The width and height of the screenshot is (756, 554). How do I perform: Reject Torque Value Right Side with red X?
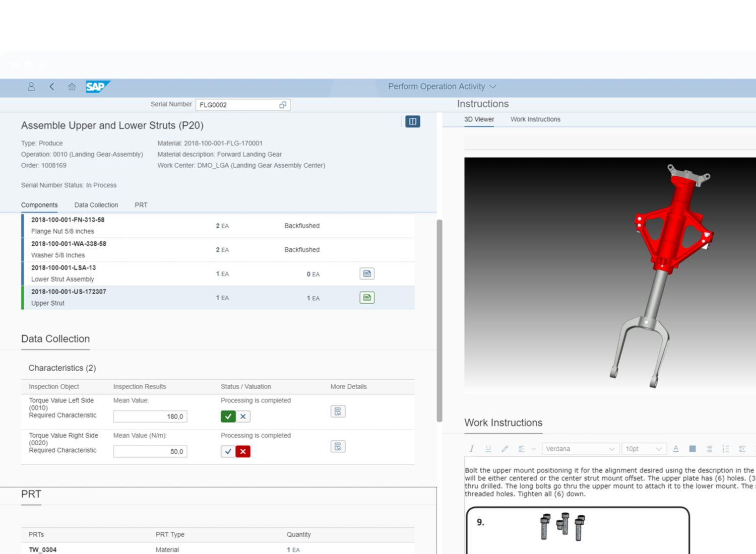pyautogui.click(x=243, y=452)
